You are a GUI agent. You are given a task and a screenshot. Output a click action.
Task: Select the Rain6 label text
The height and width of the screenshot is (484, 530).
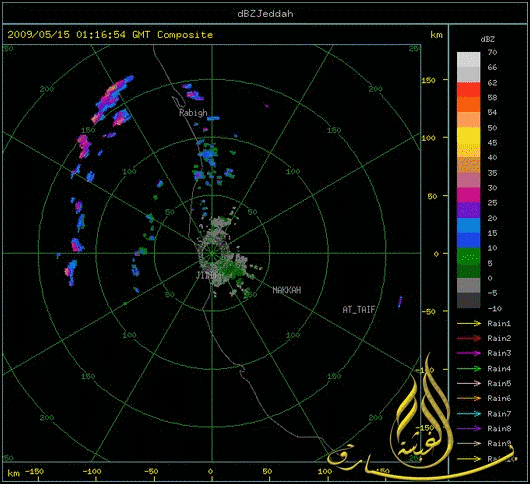[499, 398]
